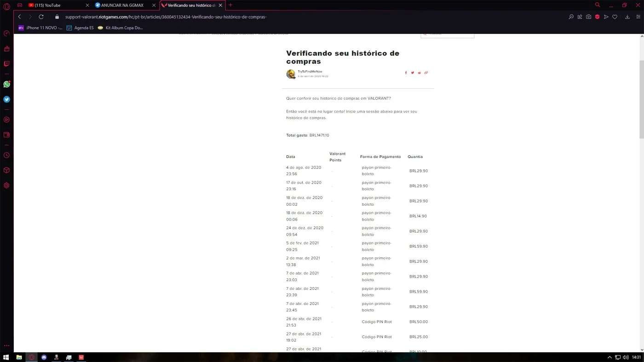644x362 pixels.
Task: Open the red Valorant taskbar icon
Action: (x=81, y=357)
